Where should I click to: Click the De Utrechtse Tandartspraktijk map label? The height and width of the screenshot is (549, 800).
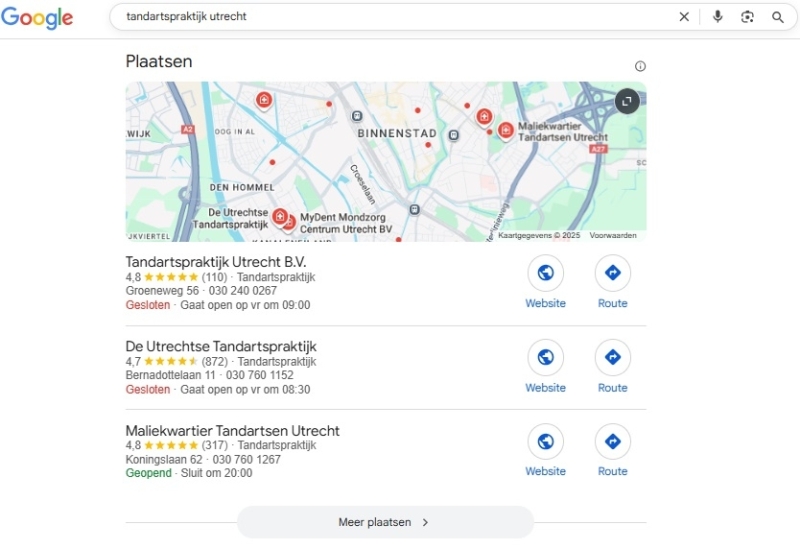click(x=231, y=218)
